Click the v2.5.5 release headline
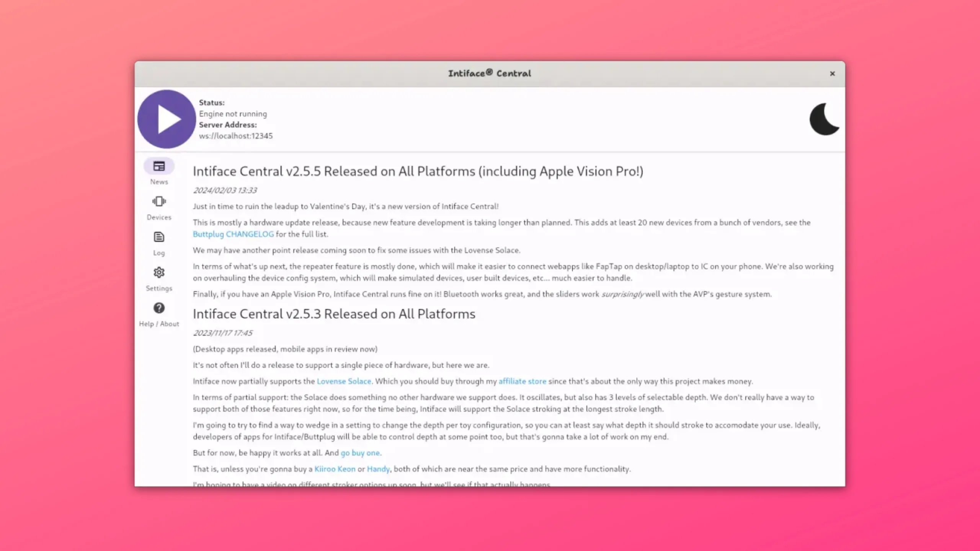The width and height of the screenshot is (980, 551). point(418,171)
